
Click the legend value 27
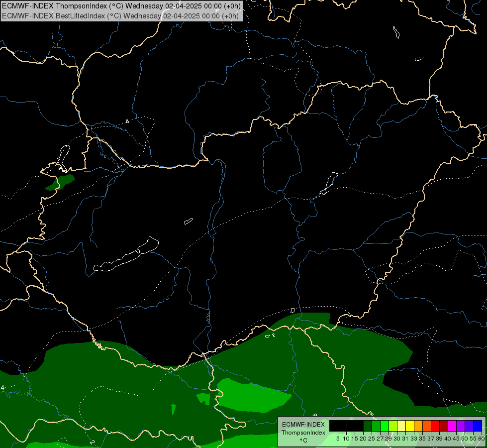tap(380, 439)
